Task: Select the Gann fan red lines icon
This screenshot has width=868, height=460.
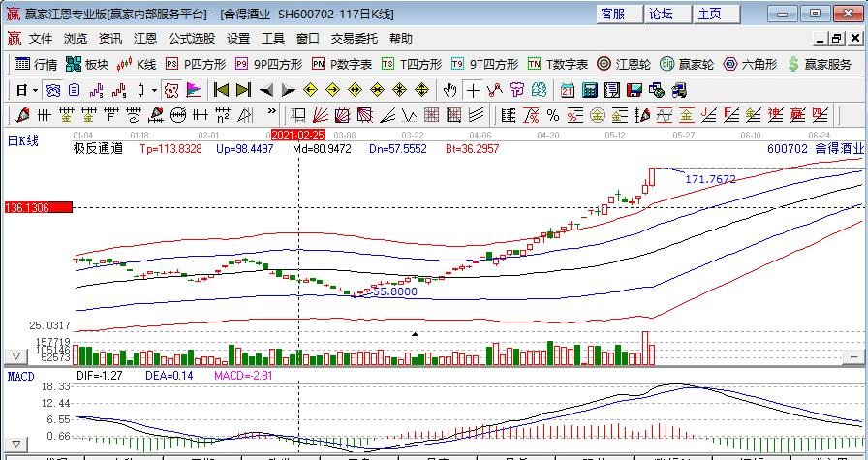Action: 321,115
